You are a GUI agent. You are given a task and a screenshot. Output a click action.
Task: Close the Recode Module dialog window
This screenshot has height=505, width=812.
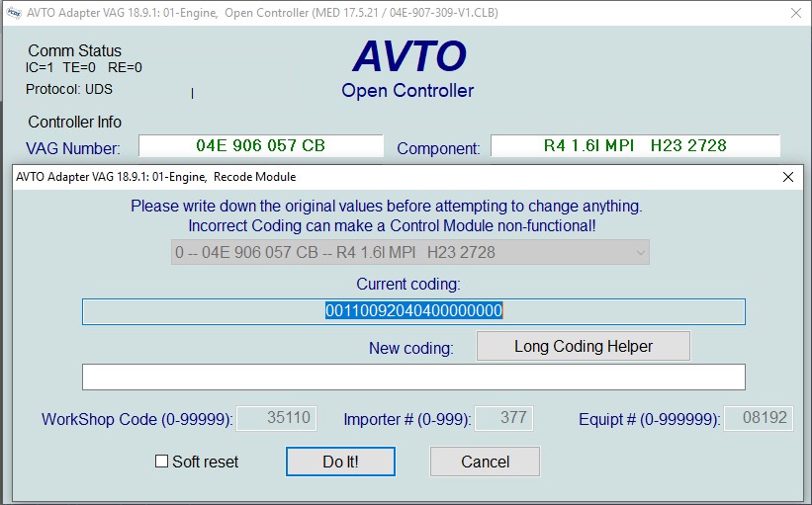(788, 177)
